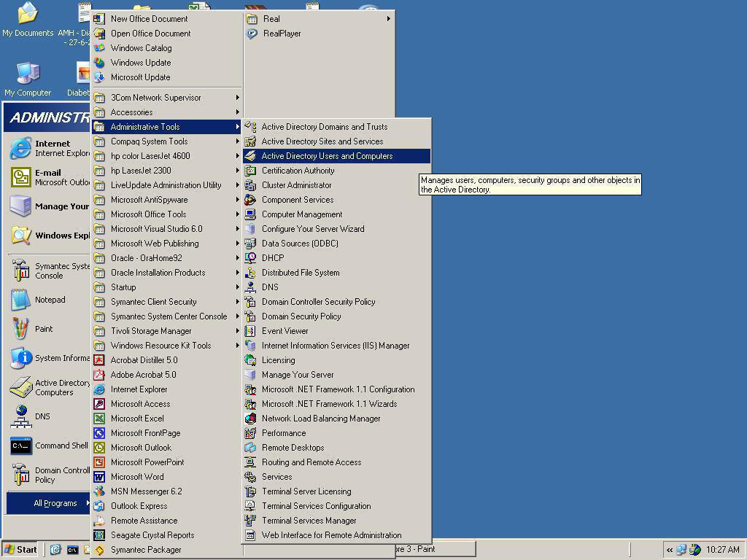Open Domain Security Policy
Image resolution: width=747 pixels, height=560 pixels.
(x=336, y=316)
